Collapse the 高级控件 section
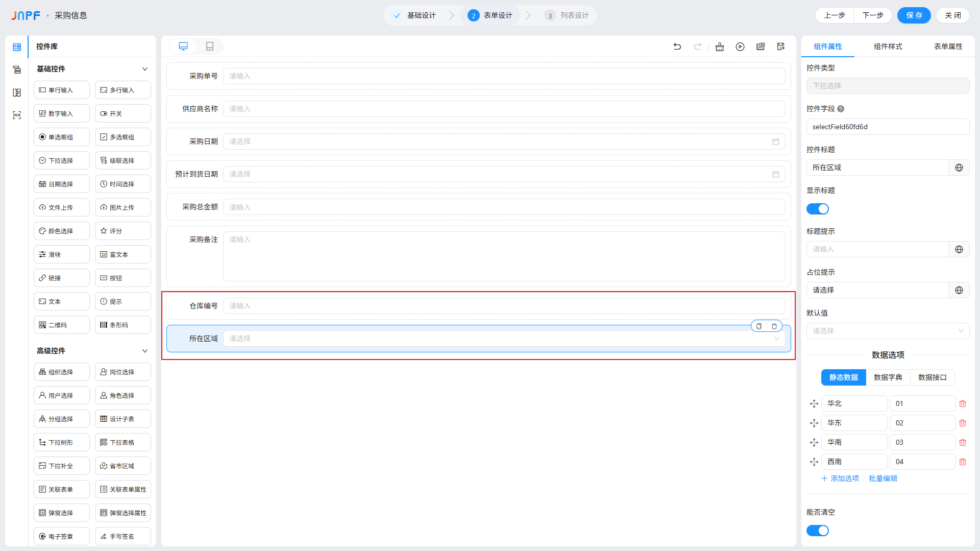This screenshot has height=551, width=980. (x=145, y=351)
